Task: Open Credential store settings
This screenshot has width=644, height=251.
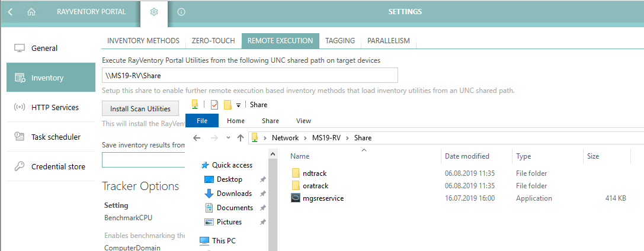Action: coord(51,166)
